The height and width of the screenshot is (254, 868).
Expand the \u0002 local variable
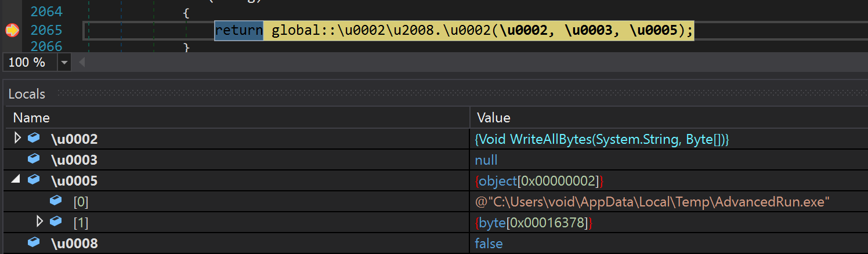coord(17,138)
